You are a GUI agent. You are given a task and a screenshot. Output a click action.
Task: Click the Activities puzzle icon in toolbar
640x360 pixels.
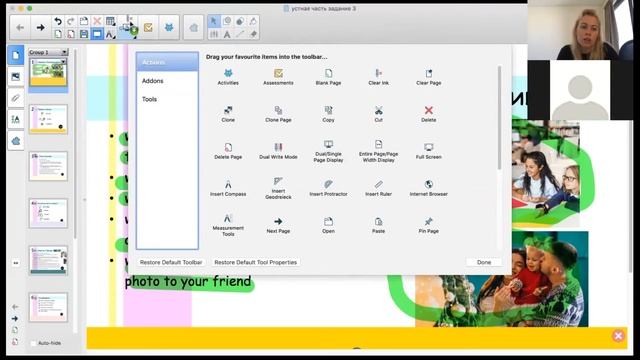[169, 28]
